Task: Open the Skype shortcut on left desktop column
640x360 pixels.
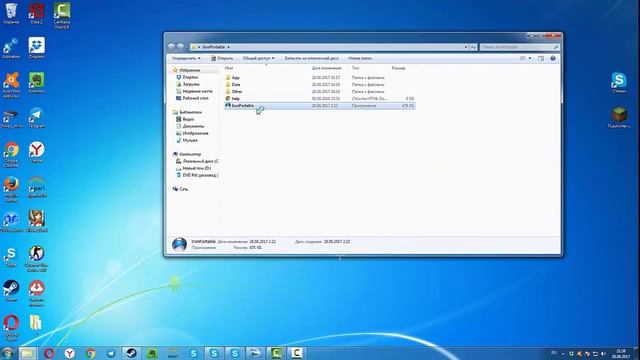Action: 11,257
